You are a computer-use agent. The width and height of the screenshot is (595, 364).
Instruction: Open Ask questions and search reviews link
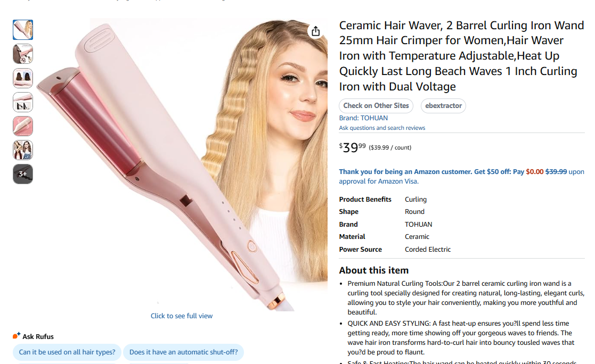382,128
